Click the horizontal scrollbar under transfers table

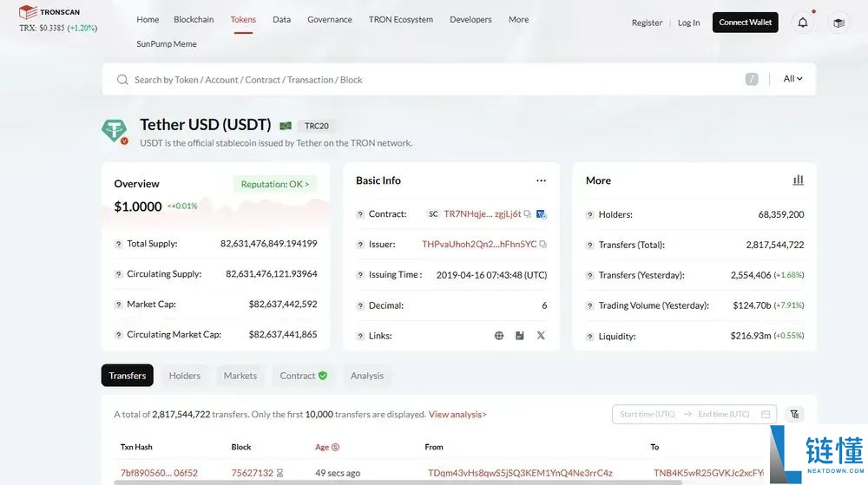tap(398, 482)
